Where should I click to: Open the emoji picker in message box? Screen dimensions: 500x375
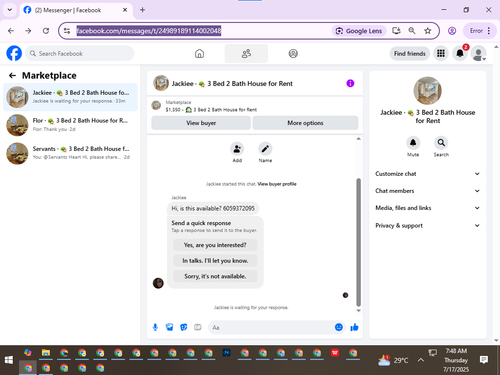(339, 327)
